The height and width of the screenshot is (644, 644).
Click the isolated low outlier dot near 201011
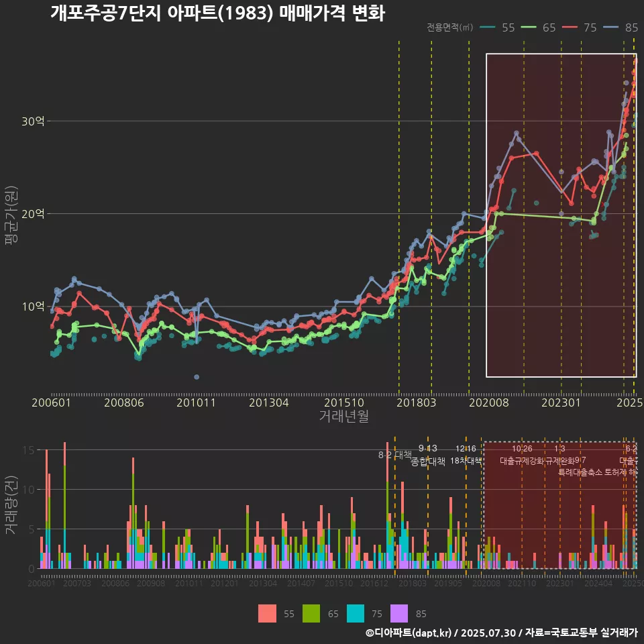pyautogui.click(x=197, y=377)
